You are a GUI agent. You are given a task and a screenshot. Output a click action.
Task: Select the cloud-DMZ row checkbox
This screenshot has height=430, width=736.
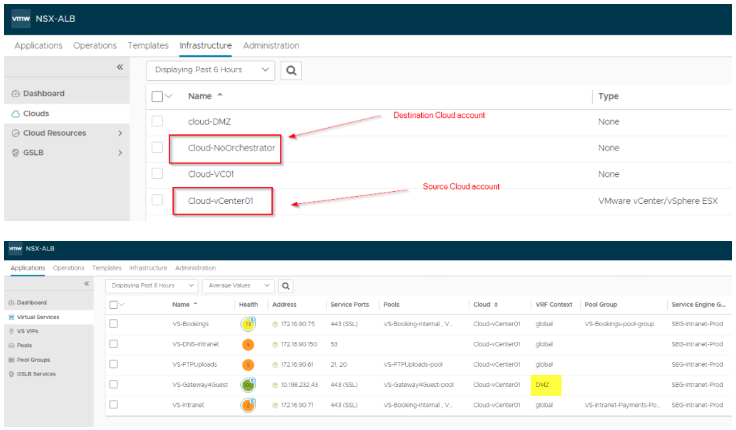click(x=157, y=121)
